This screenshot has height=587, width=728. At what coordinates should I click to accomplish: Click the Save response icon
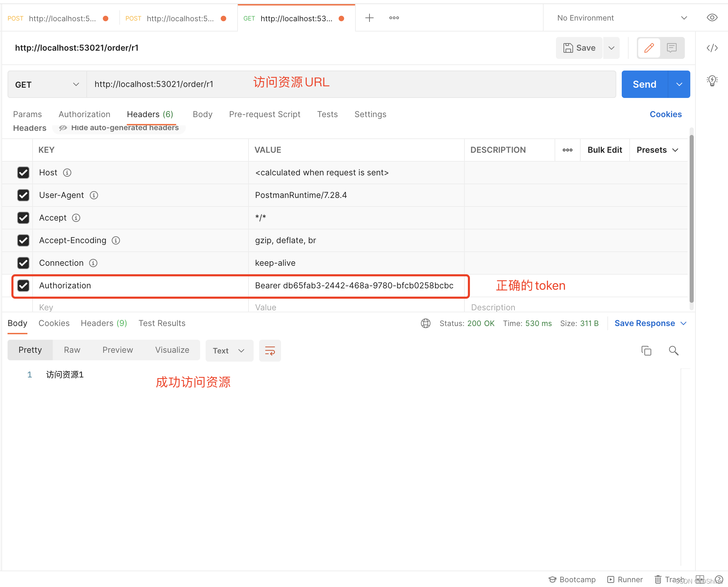[646, 323]
